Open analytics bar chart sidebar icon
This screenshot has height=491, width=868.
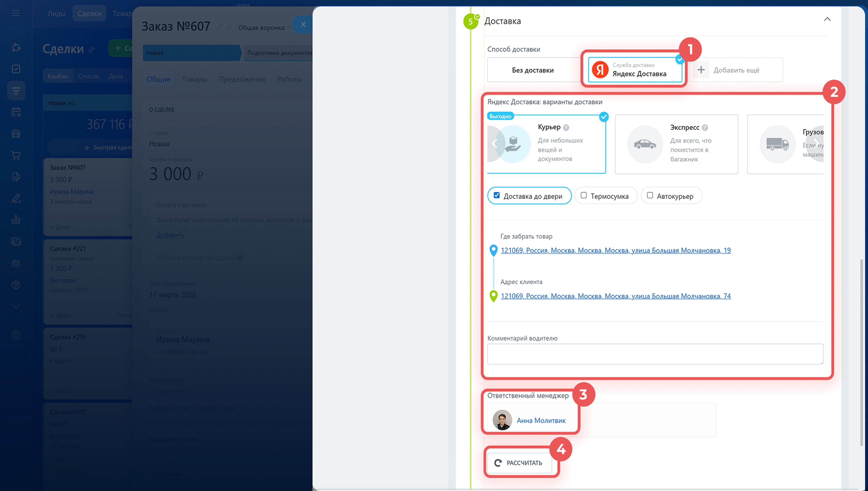coord(16,220)
